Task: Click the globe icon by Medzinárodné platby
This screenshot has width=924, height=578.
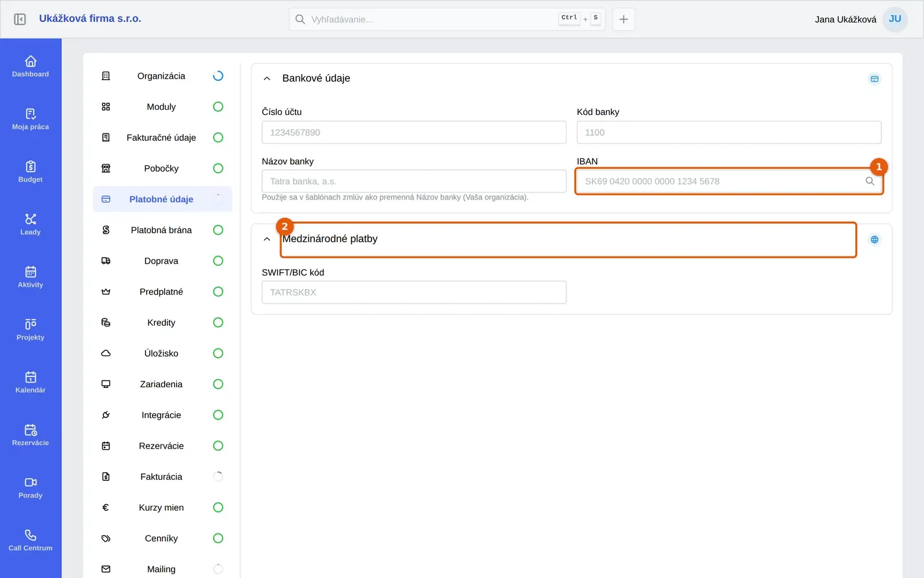Action: pos(874,239)
